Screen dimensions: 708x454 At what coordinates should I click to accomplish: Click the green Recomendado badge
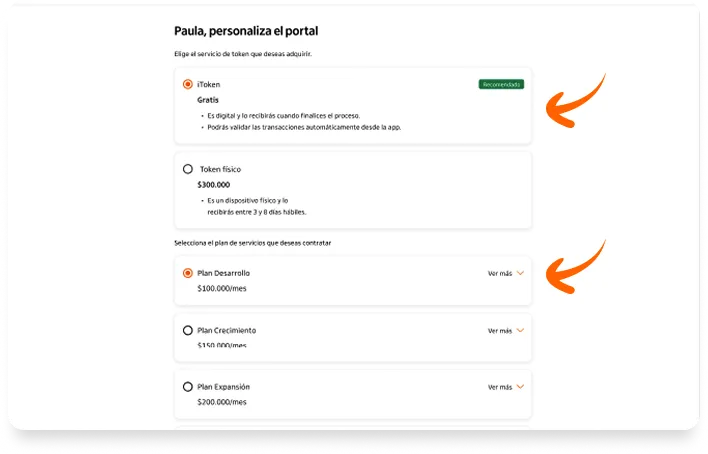click(501, 84)
